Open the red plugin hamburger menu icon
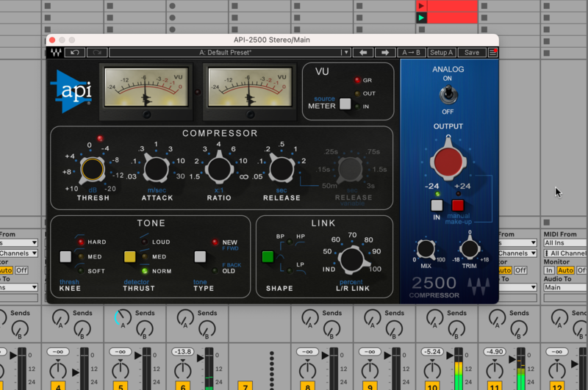This screenshot has width=588, height=390. point(492,53)
